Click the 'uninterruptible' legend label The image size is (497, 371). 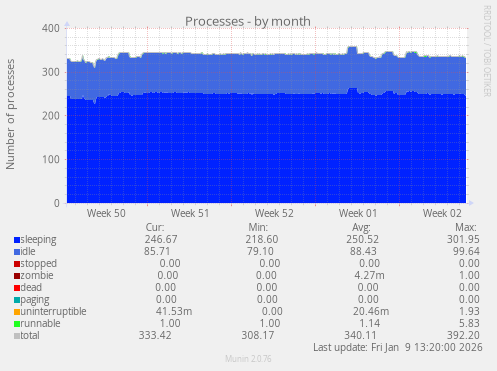53,312
